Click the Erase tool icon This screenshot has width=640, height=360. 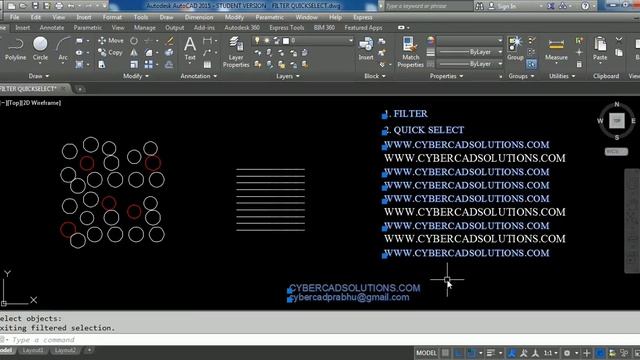pos(169,41)
